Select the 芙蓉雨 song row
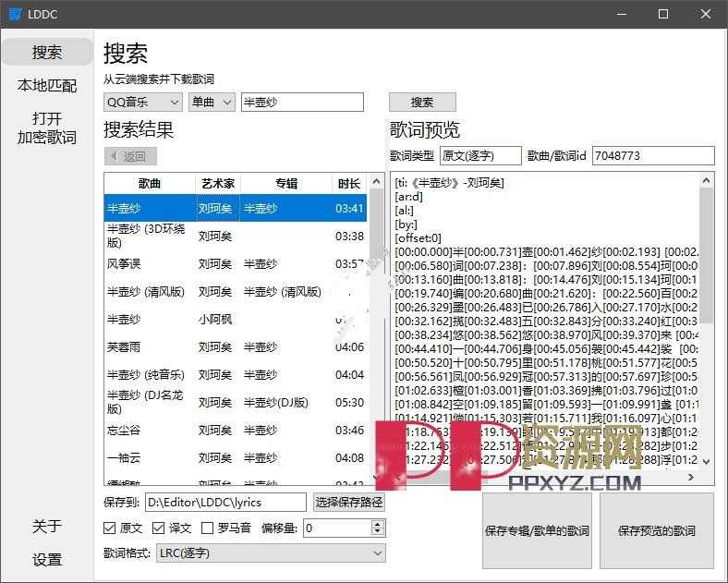This screenshot has height=583, width=728. (x=236, y=346)
